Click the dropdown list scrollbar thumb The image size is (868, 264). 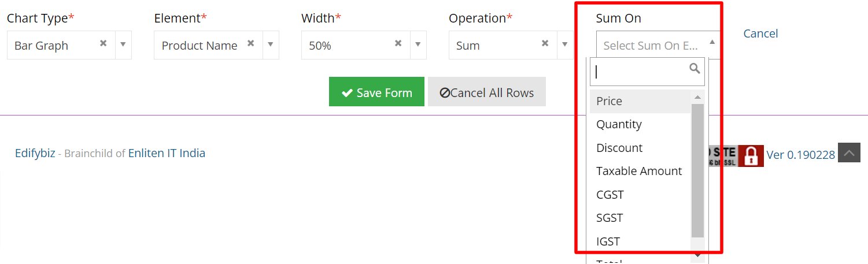click(697, 170)
